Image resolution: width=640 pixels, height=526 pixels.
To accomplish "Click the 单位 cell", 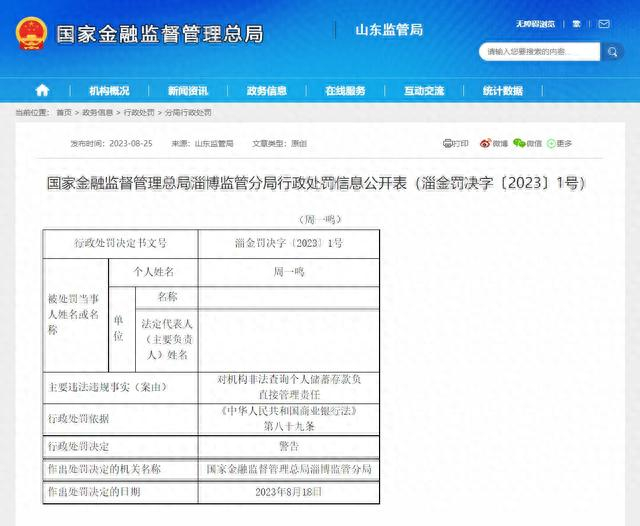I will [122, 329].
